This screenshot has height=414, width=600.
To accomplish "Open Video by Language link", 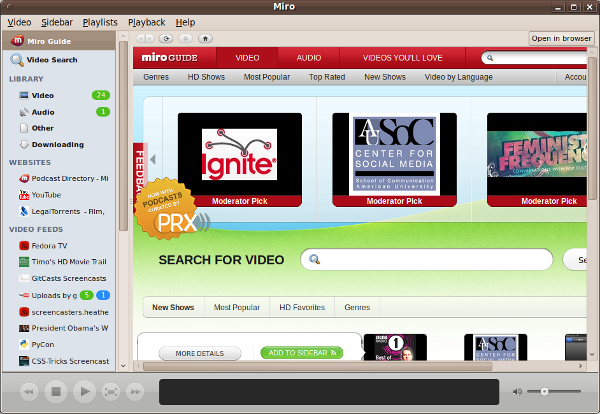I will click(458, 77).
